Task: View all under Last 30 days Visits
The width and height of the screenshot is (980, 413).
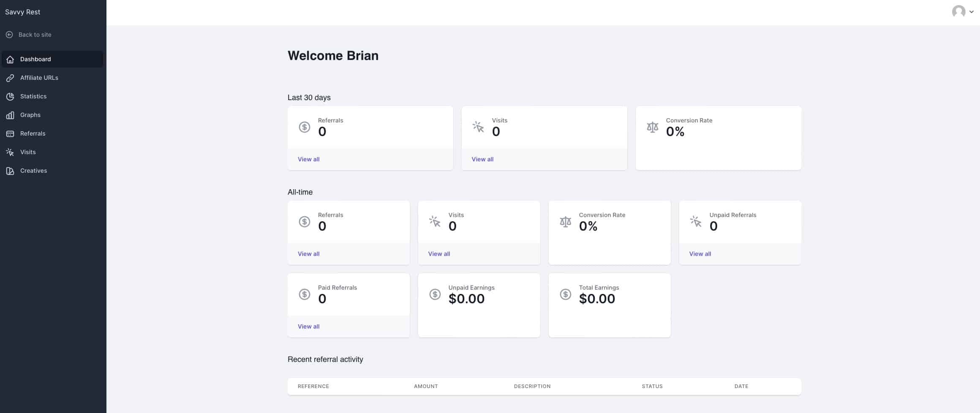Action: click(482, 159)
